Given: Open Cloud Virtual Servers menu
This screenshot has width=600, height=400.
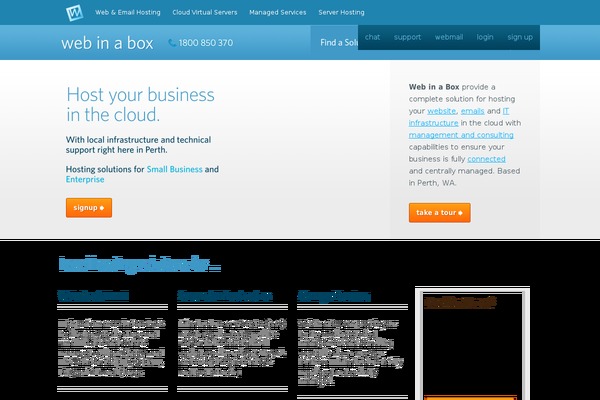Looking at the screenshot, I should [205, 12].
